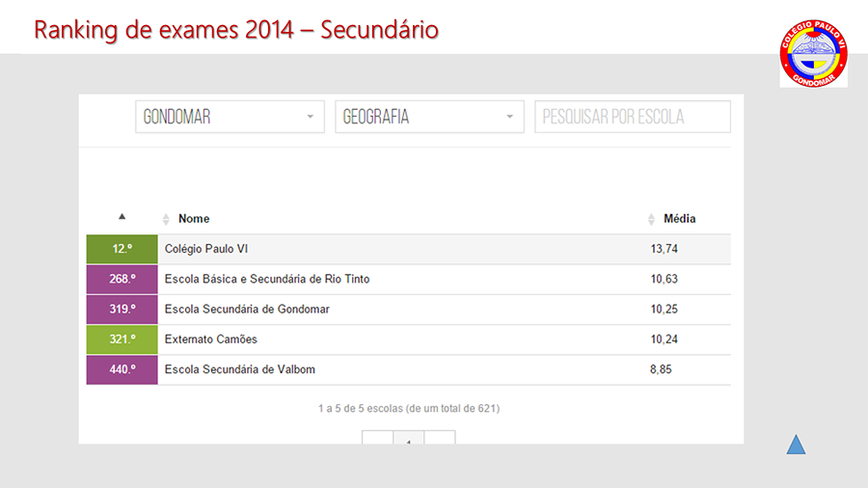This screenshot has height=488, width=868.
Task: Click the next page pagination button
Action: click(x=440, y=437)
